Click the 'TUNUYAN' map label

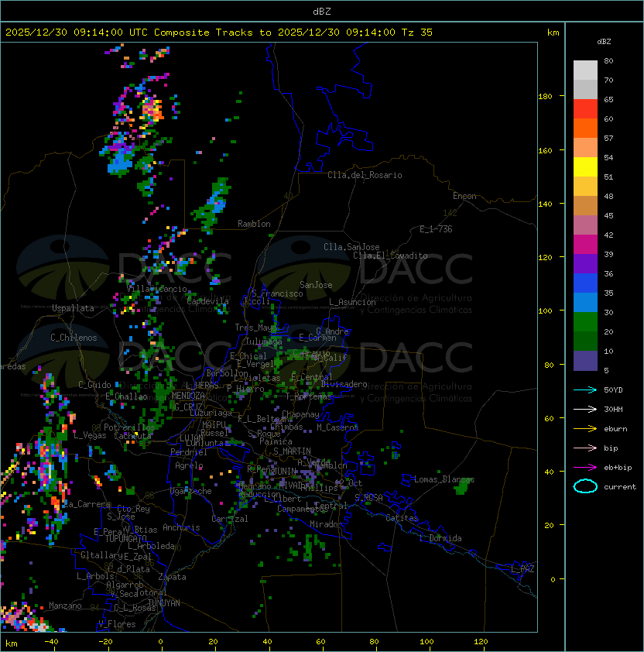coord(164,603)
